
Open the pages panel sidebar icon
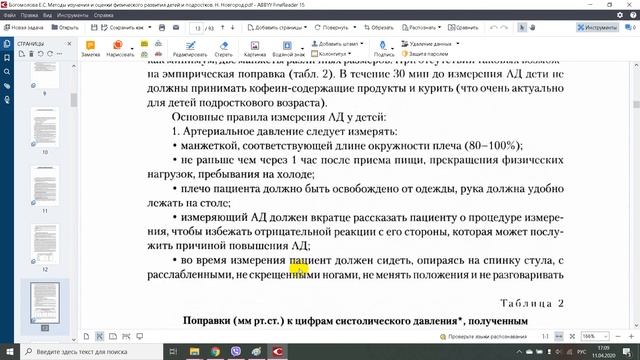7,44
